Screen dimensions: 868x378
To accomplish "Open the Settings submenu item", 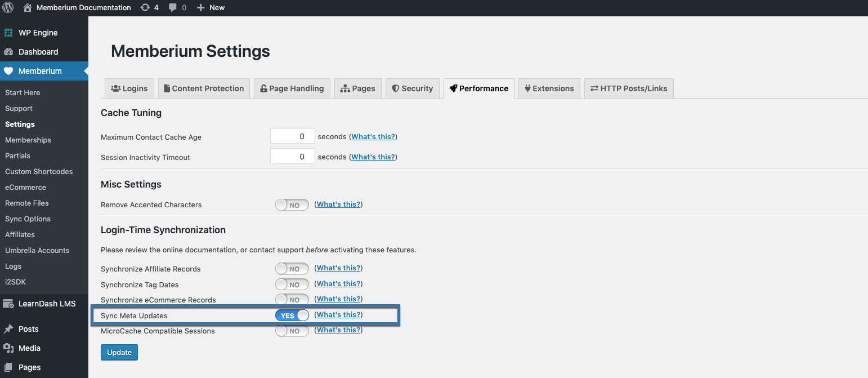I will pyautogui.click(x=20, y=124).
